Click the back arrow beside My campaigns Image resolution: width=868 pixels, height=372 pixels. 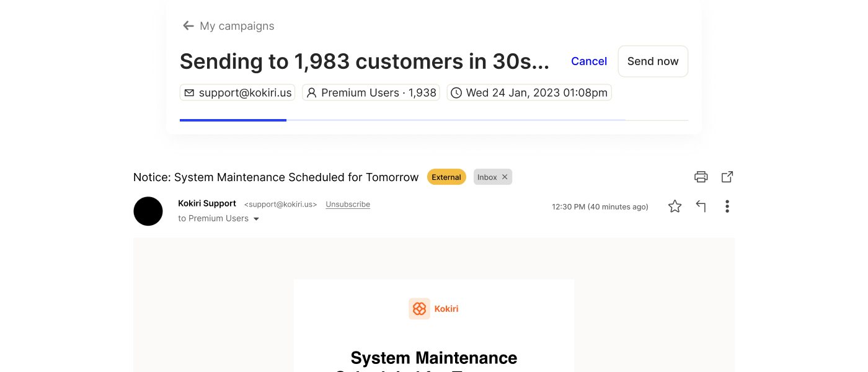188,26
